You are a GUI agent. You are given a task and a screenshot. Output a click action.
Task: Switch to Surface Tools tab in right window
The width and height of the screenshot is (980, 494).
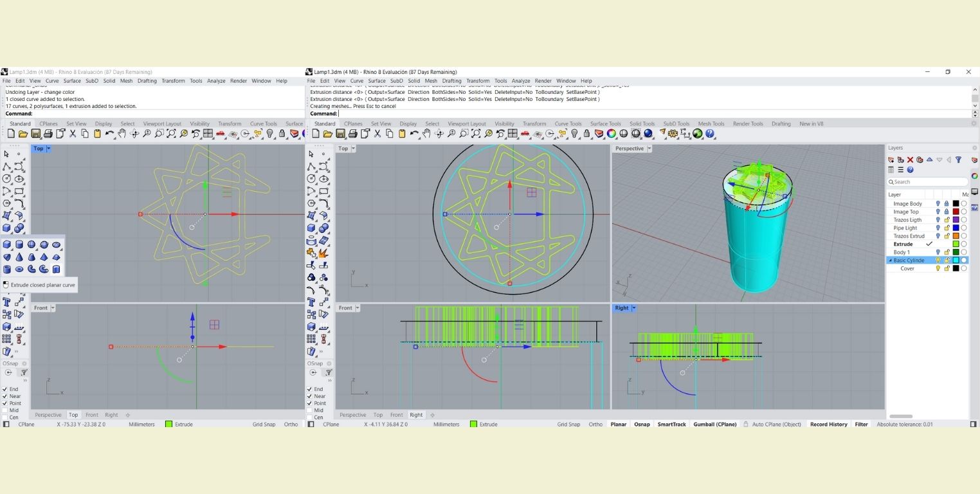(x=605, y=123)
